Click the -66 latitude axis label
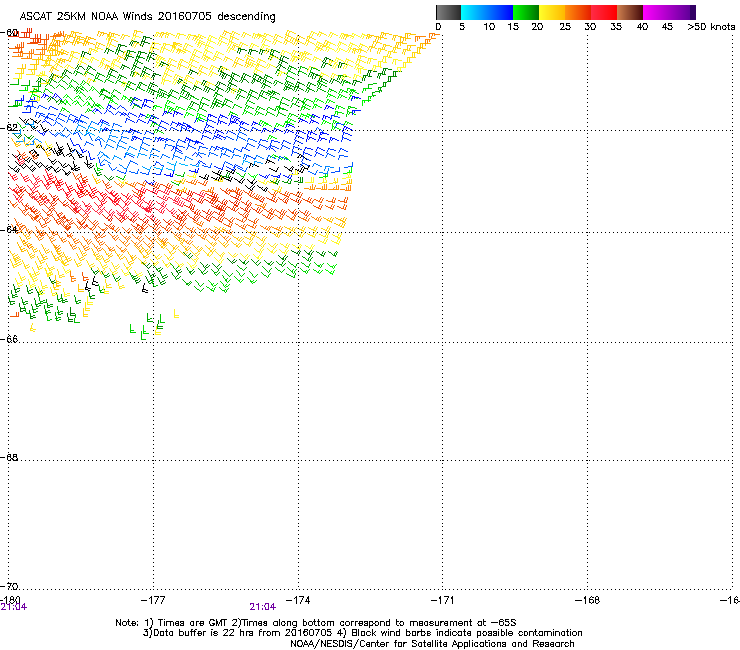The height and width of the screenshot is (650, 740). (9, 339)
